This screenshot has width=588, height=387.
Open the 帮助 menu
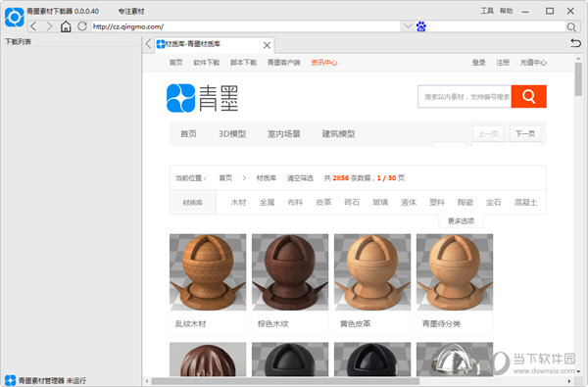click(x=506, y=11)
